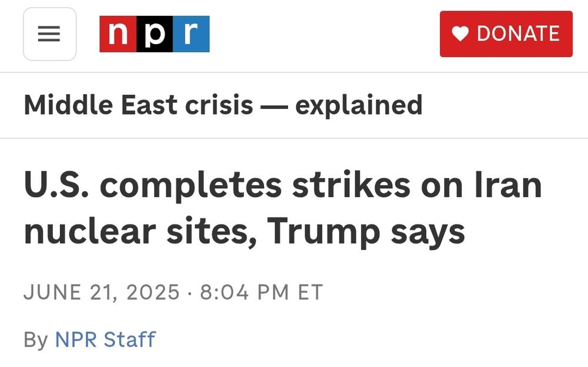The width and height of the screenshot is (588, 367).
Task: Follow the NPR Staff byline link
Action: point(105,339)
